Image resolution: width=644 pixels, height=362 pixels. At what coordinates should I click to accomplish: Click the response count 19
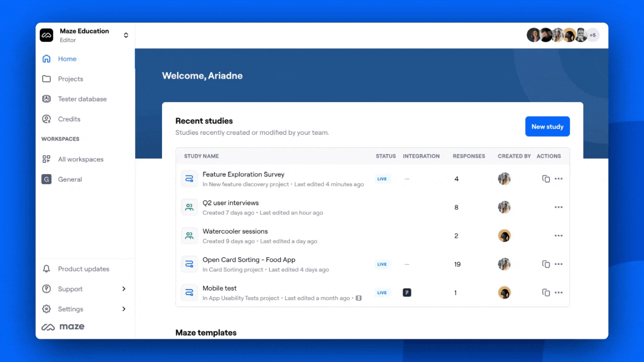457,264
